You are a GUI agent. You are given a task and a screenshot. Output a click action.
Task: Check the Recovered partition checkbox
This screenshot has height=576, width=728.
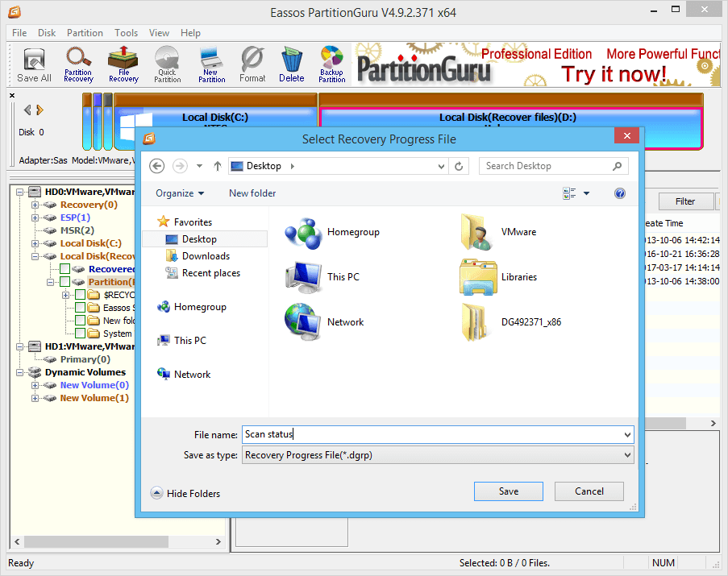(x=65, y=269)
